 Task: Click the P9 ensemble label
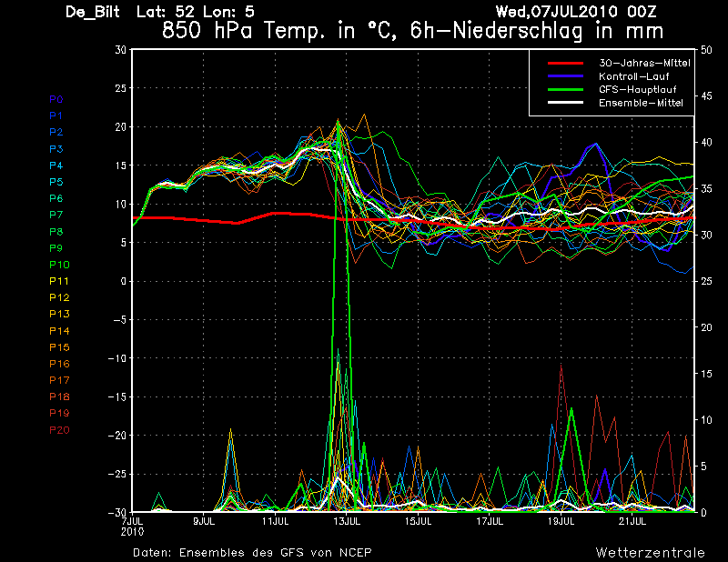pos(56,248)
